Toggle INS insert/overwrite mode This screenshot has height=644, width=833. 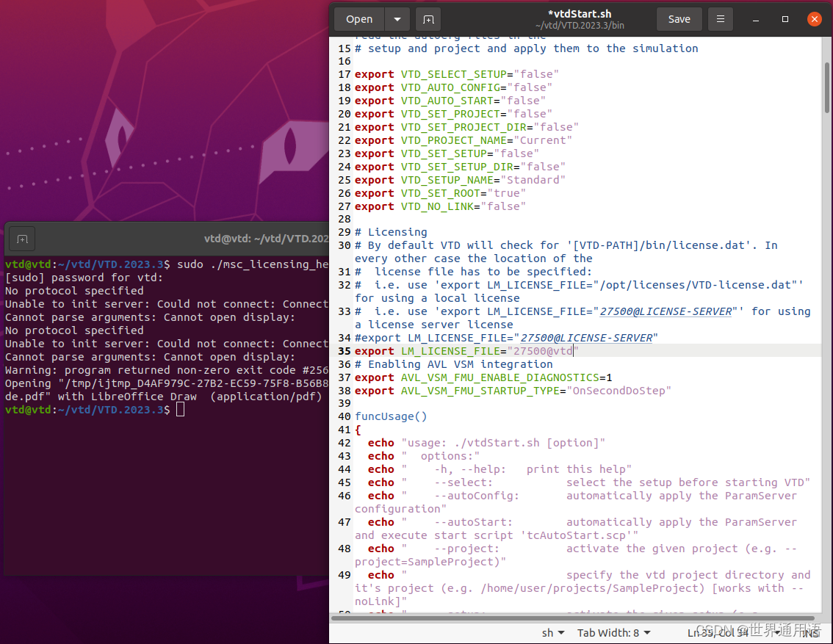pyautogui.click(x=810, y=632)
